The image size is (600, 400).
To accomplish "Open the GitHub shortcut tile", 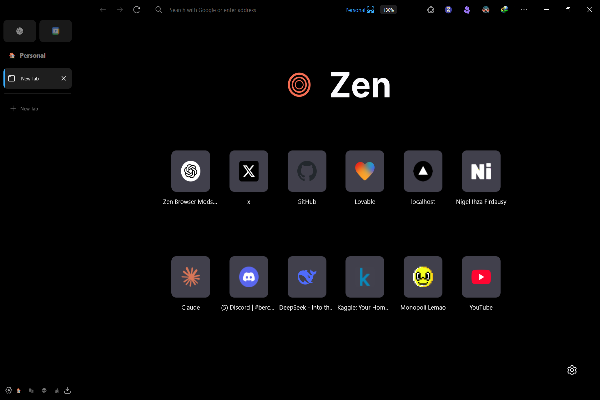I will [x=307, y=171].
